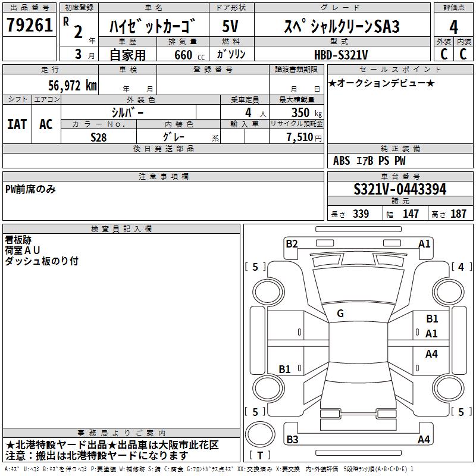Click damage mark B2 on diagram
The width and height of the screenshot is (476, 476).
pos(292,244)
